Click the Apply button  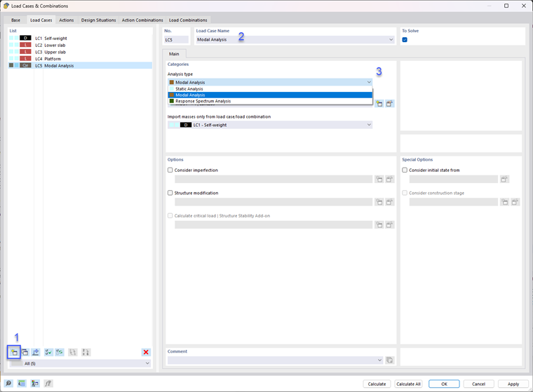click(513, 384)
